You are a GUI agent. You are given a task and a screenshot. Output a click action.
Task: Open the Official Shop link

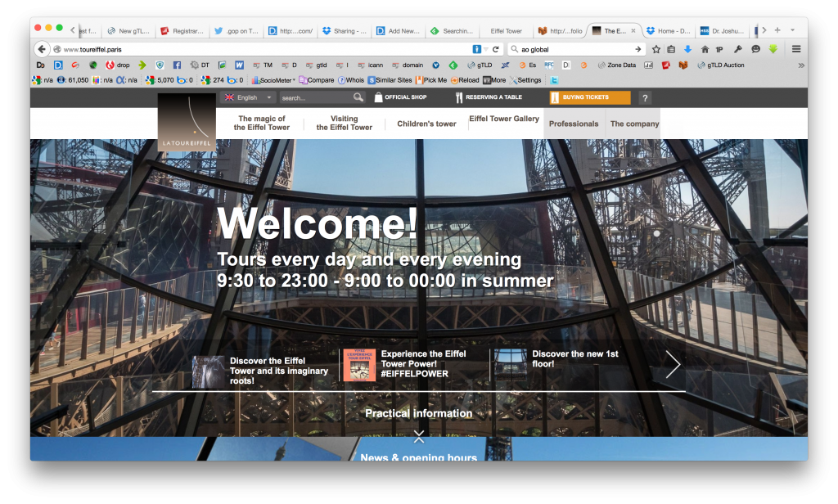click(x=400, y=97)
